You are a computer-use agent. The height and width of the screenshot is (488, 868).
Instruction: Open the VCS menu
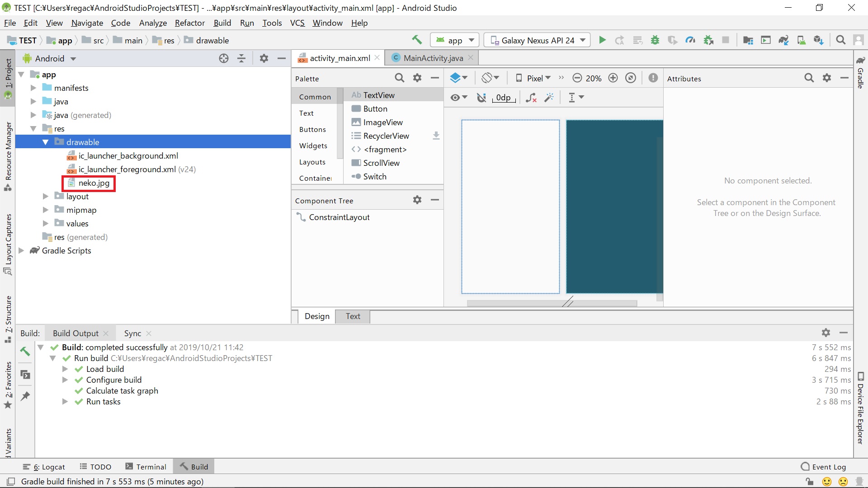click(x=297, y=23)
